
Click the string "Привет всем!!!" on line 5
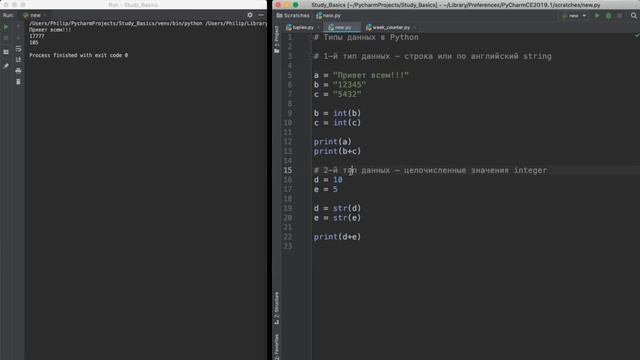point(371,75)
